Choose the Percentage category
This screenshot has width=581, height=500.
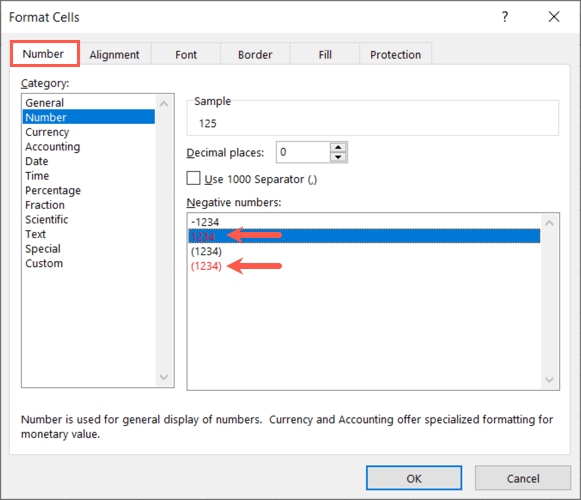(89, 190)
